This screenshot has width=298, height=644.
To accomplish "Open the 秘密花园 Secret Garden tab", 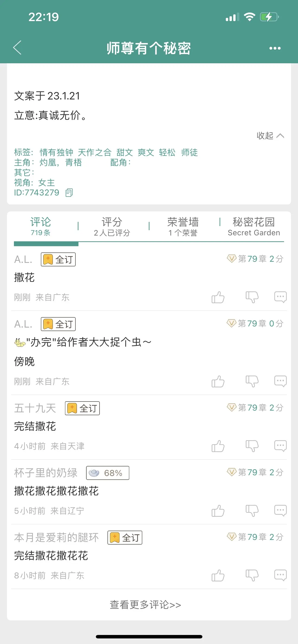I will tap(254, 226).
